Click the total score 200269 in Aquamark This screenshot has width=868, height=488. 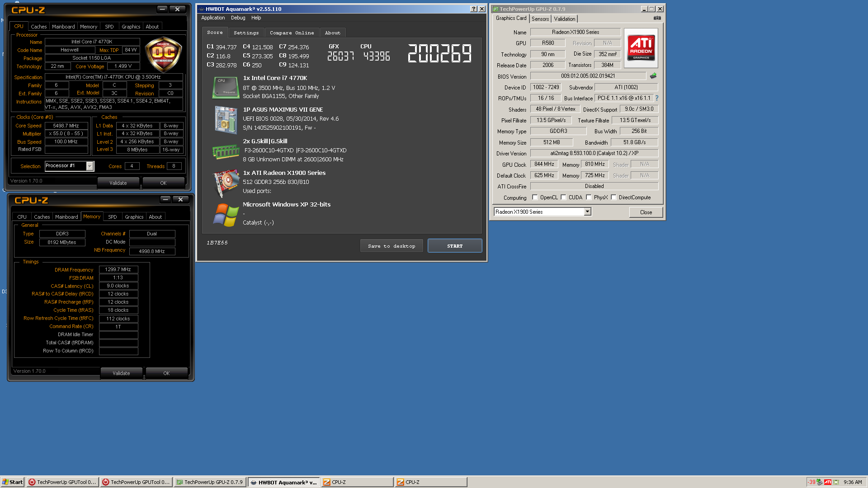point(439,53)
